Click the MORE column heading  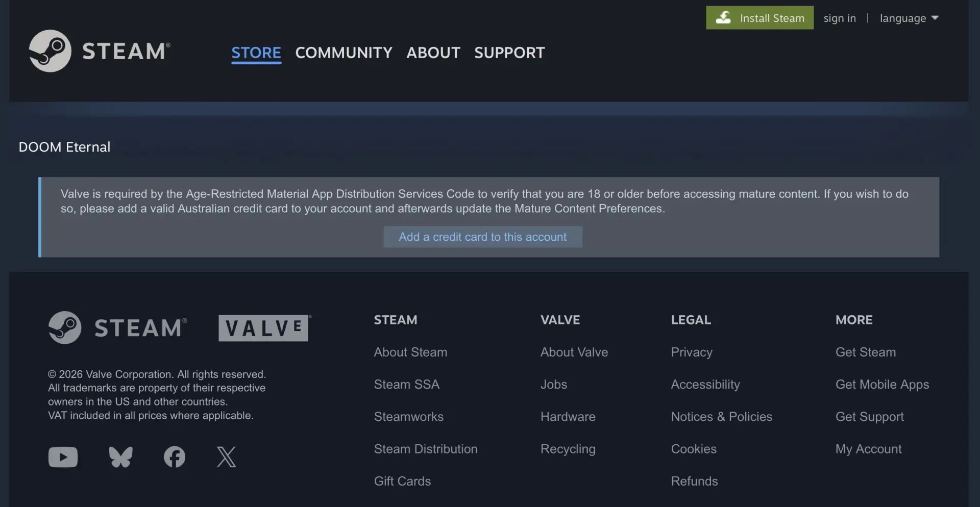click(854, 320)
